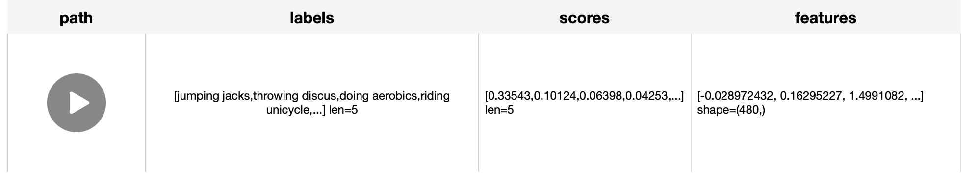Play the video in the path column
Viewport: 980px width, 180px height.
pyautogui.click(x=77, y=103)
